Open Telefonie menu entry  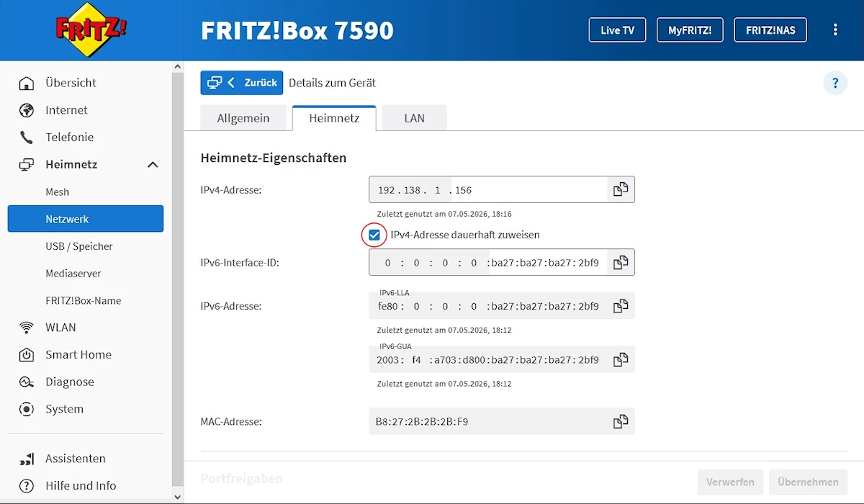[x=69, y=138]
